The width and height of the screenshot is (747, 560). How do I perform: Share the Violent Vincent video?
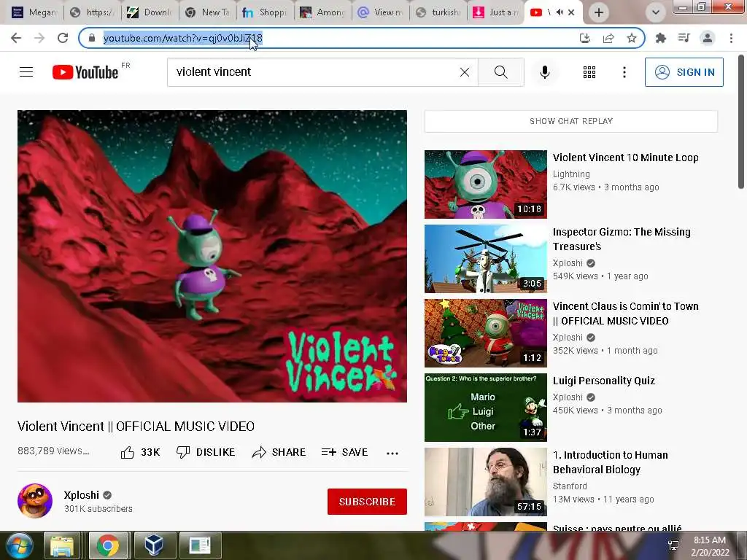tap(279, 452)
